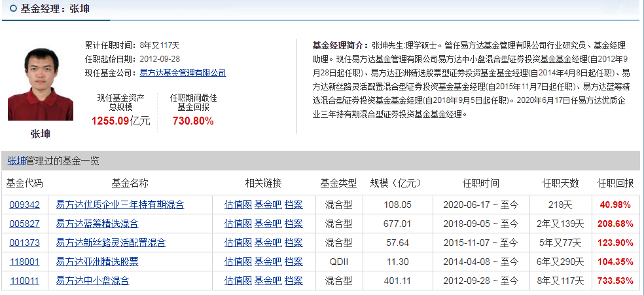This screenshot has height=295, width=644.
Task: Click the 730.80% best fund return figure
Action: click(193, 121)
